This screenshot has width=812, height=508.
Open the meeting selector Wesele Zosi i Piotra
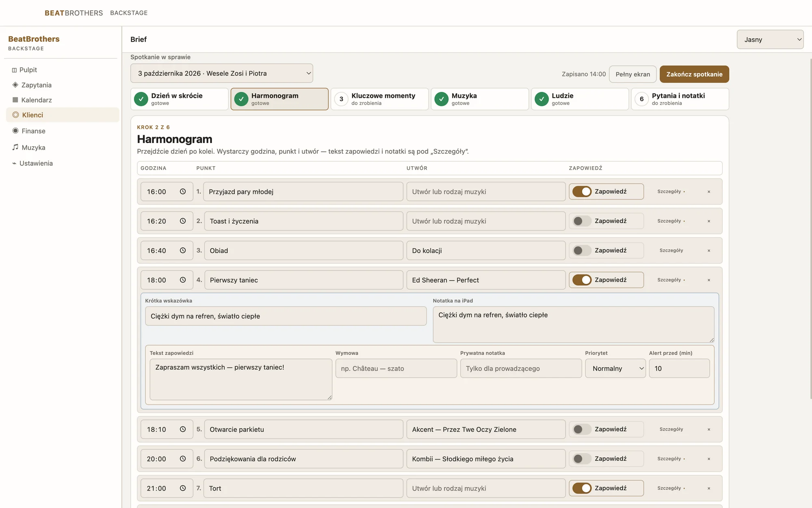point(222,73)
